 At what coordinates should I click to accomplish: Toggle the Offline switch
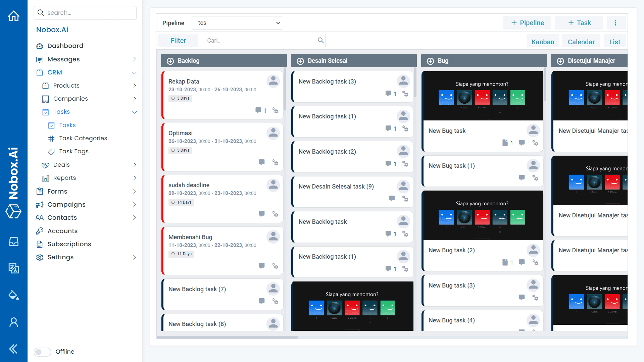43,352
